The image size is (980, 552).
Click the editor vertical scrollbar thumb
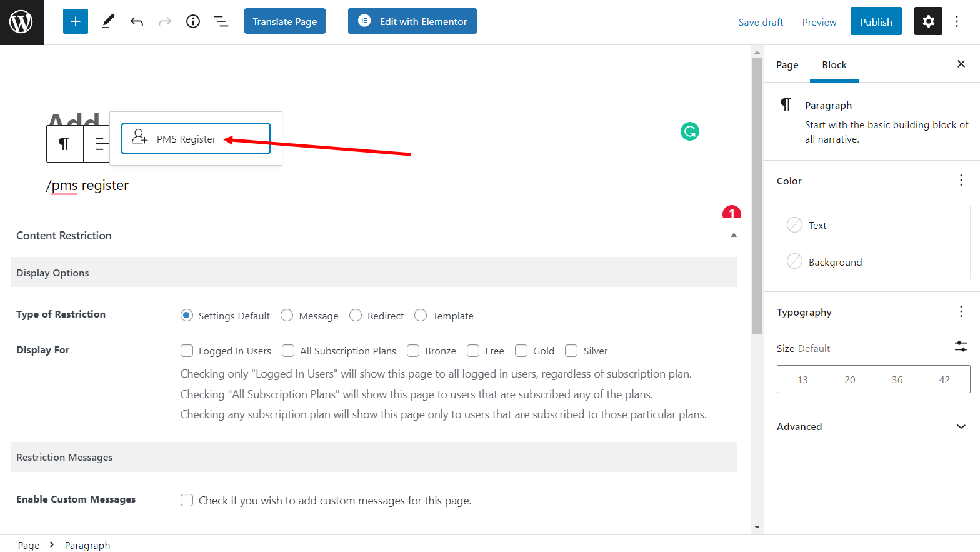tap(757, 196)
